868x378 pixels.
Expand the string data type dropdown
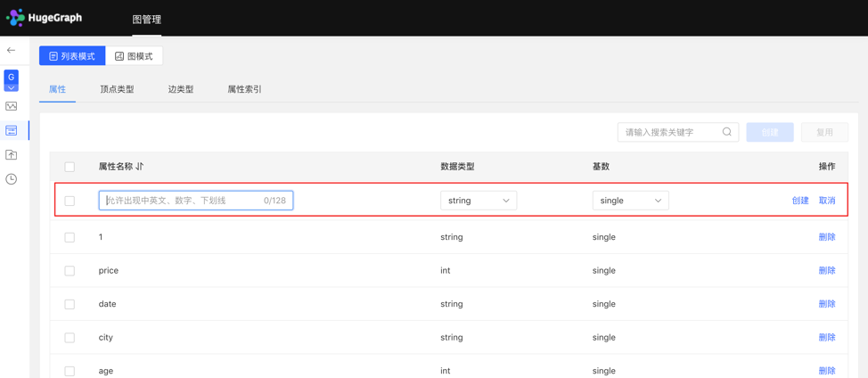point(479,201)
